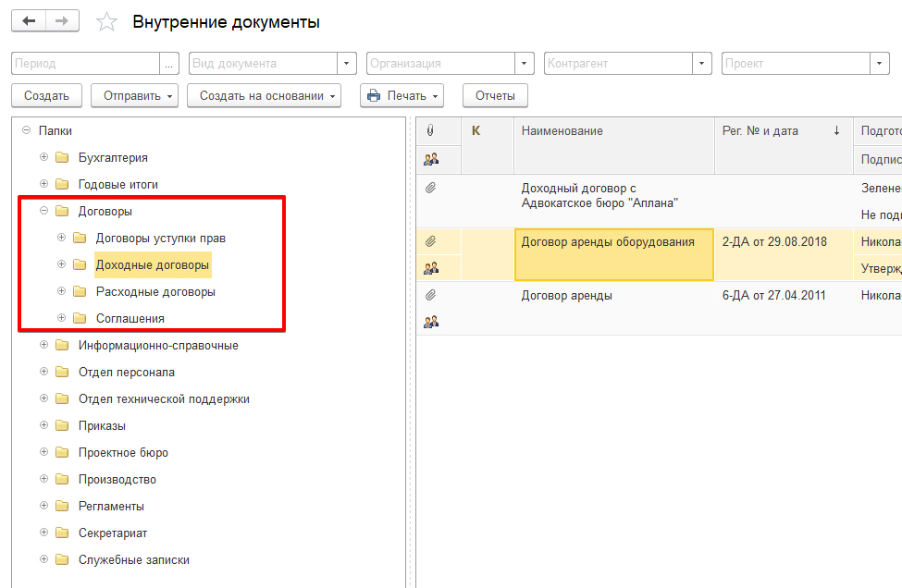Open the Отчеты button
The image size is (902, 588).
click(x=494, y=95)
